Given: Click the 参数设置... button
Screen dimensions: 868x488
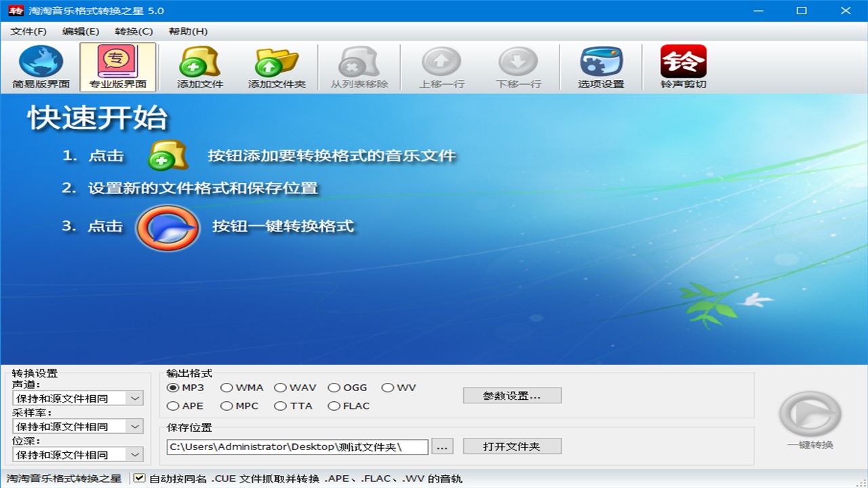Looking at the screenshot, I should (512, 396).
